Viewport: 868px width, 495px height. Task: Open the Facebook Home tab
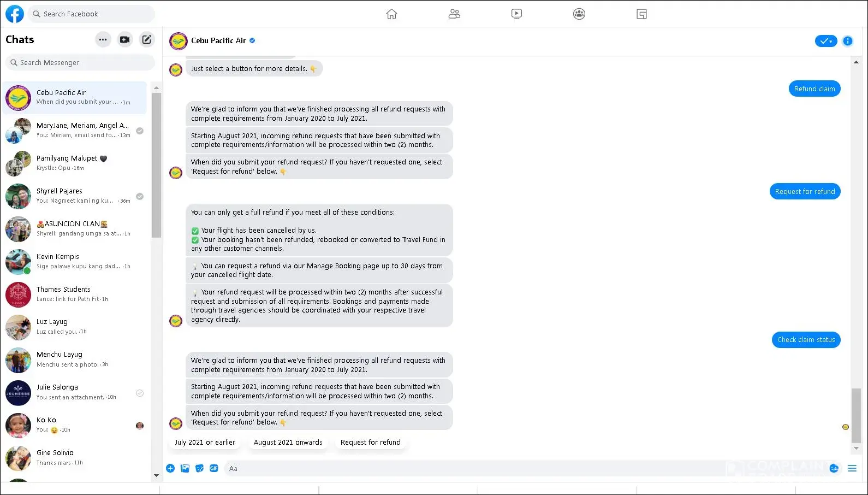tap(391, 14)
